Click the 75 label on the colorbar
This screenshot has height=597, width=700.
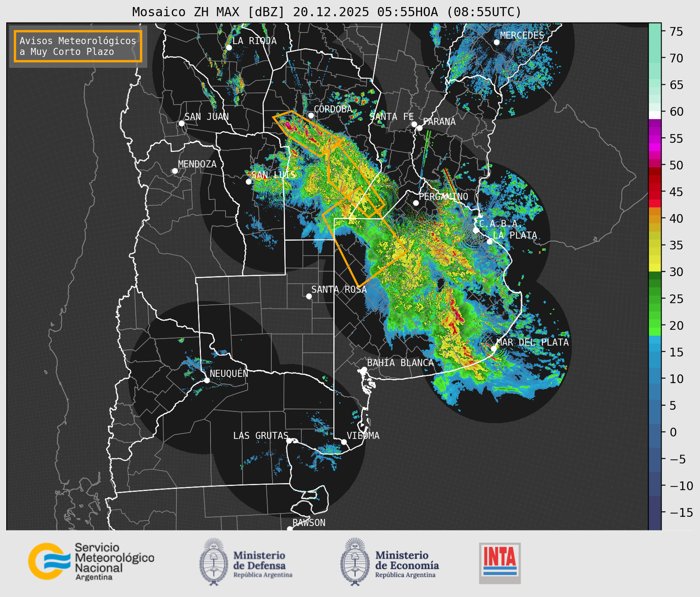[676, 32]
